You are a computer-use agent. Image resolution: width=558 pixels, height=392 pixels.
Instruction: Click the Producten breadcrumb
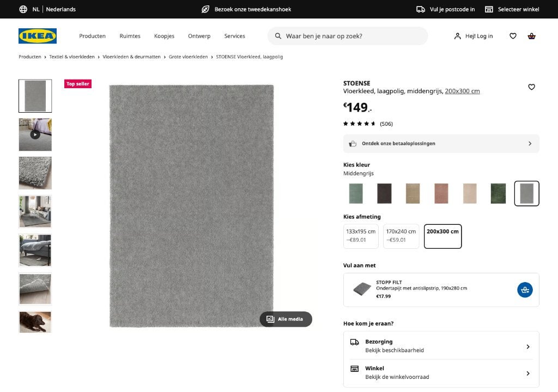click(x=30, y=57)
